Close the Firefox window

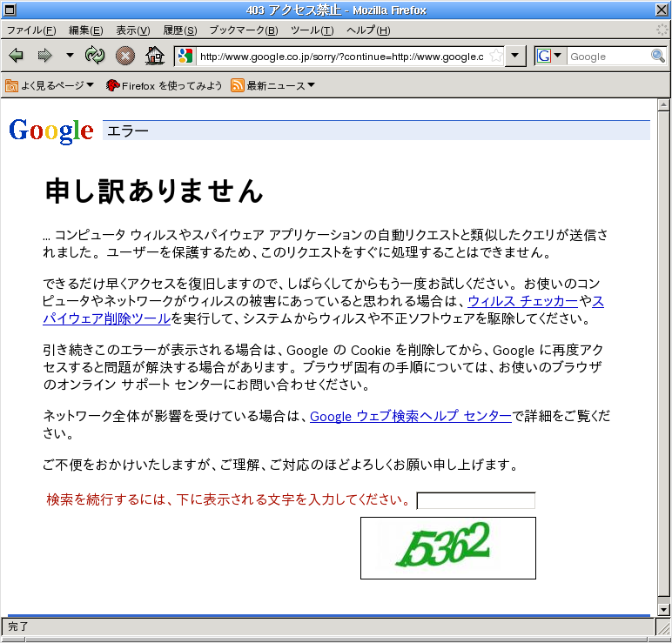(662, 10)
